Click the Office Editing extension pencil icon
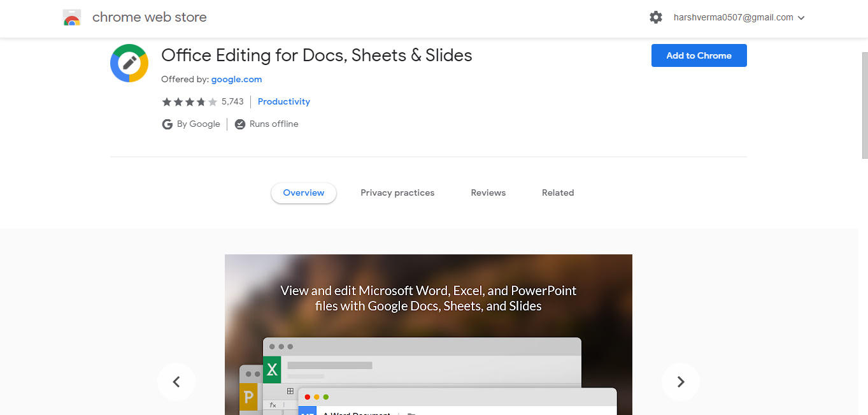 (129, 63)
